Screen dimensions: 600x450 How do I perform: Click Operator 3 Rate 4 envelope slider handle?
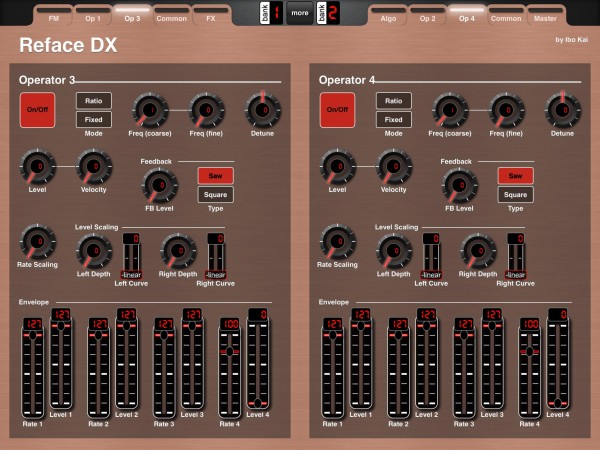pos(230,351)
